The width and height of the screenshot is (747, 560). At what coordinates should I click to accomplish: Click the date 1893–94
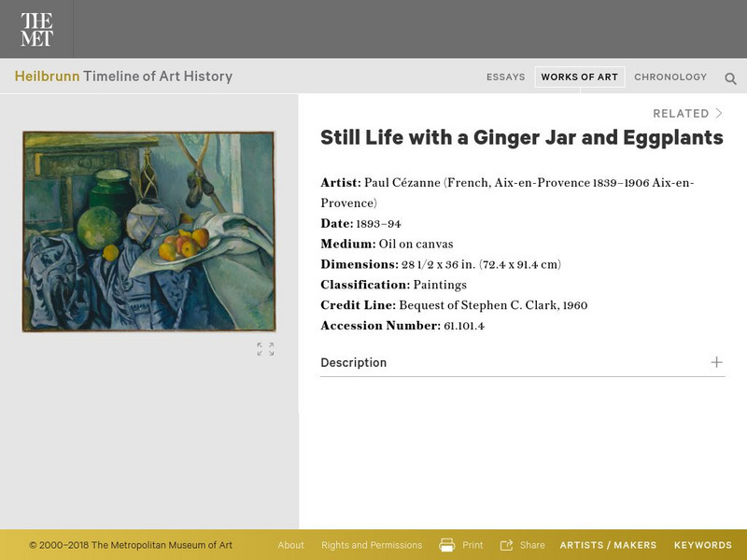coord(379,224)
